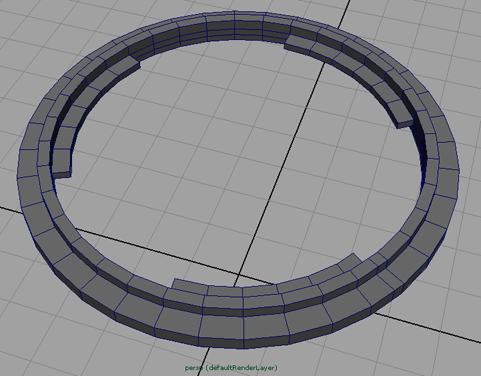Screen dimensions: 481x376
Task: Select the end cap face of the right inner arc segment
Action: (404, 124)
